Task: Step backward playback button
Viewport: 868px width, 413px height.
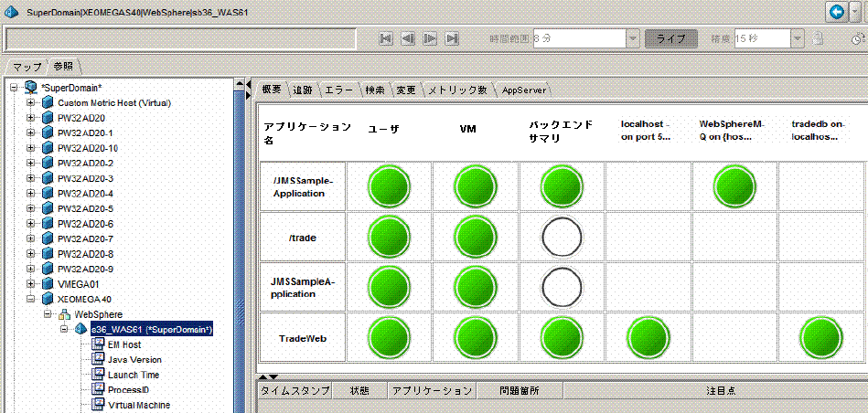Action: (x=408, y=38)
